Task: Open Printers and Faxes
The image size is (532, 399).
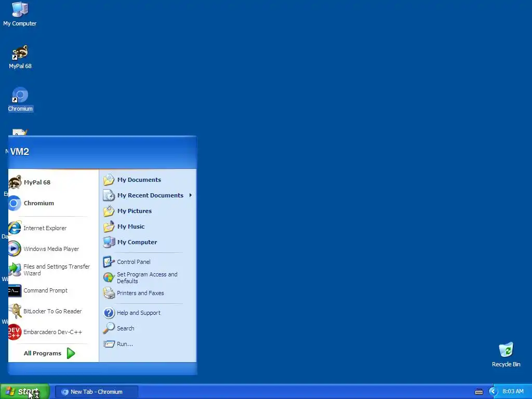Action: 148,293
